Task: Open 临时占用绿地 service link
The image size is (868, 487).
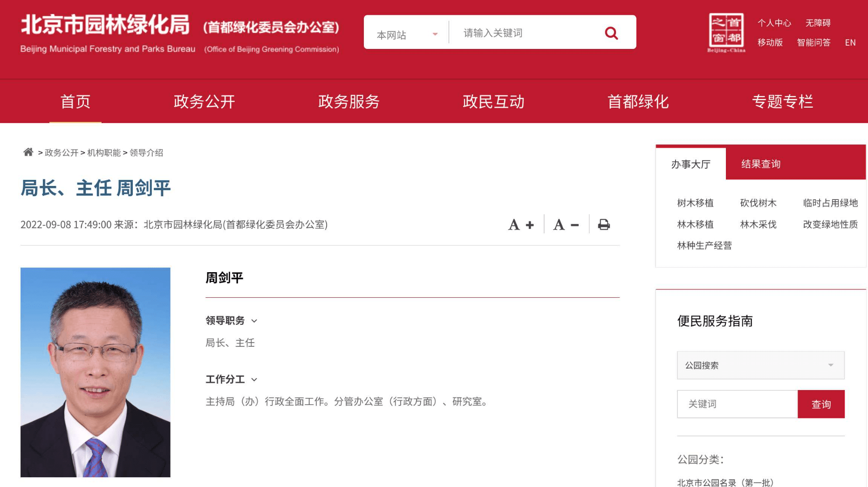Action: pyautogui.click(x=830, y=203)
